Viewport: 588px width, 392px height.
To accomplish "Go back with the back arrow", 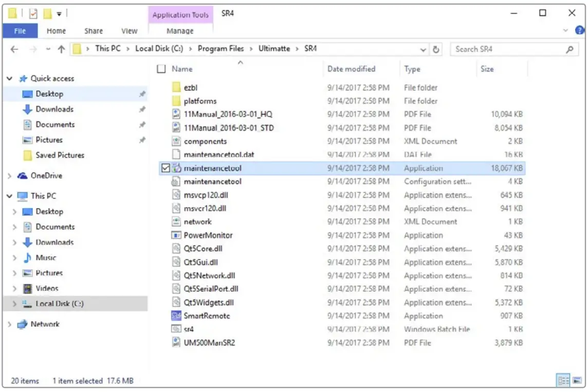I will [x=14, y=49].
